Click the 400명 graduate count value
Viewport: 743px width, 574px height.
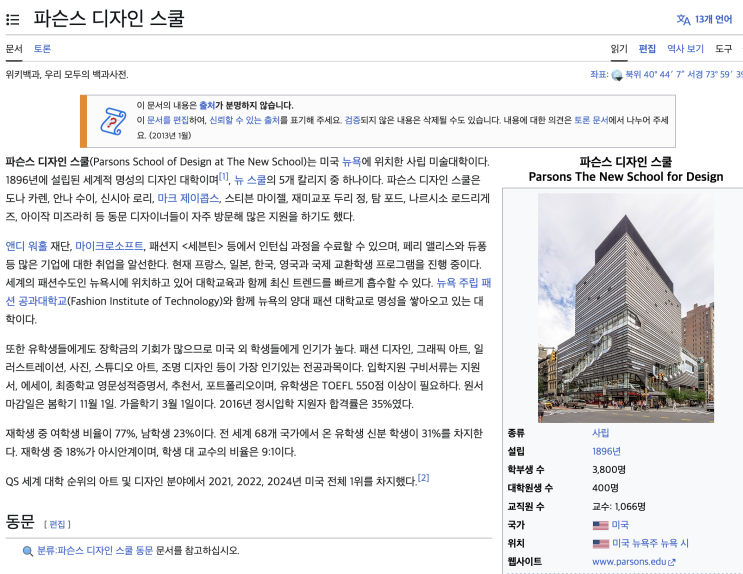click(605, 488)
